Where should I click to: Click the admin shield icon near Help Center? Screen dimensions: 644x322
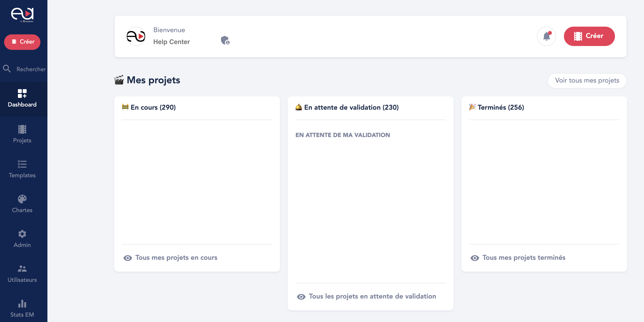(225, 40)
